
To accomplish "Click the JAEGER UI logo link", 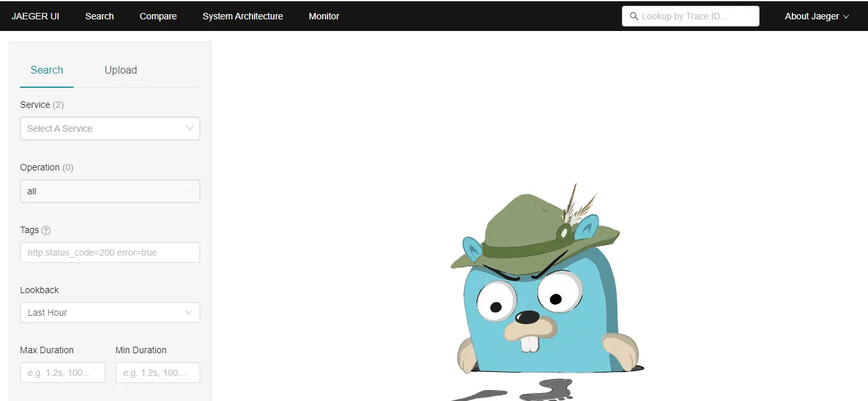I will point(36,16).
